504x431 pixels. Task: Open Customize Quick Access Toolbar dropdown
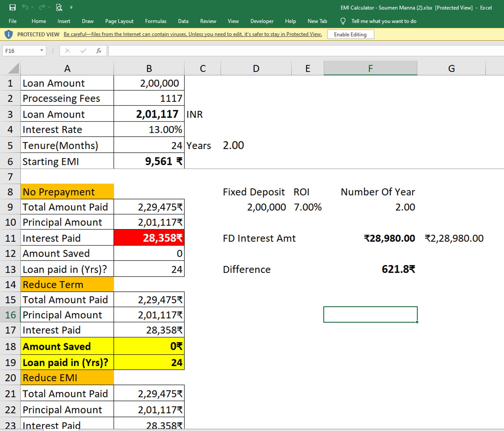(x=71, y=8)
